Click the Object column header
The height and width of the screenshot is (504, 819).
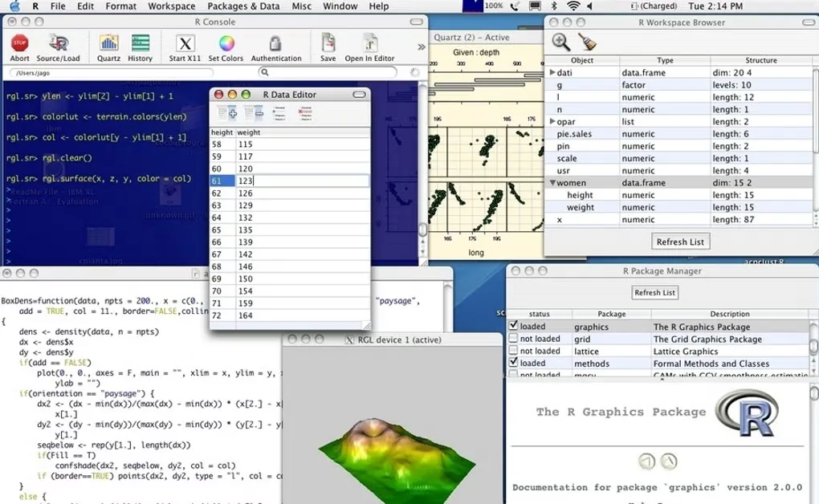tap(582, 60)
